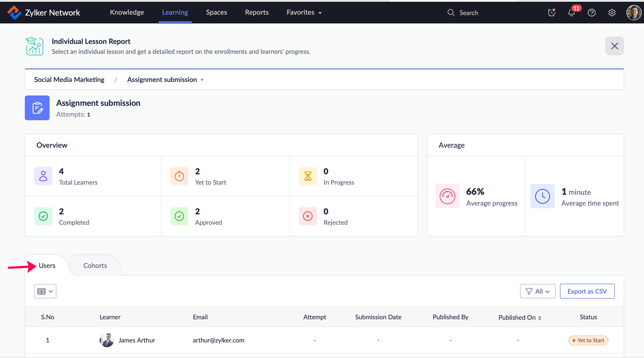This screenshot has height=358, width=644.
Task: Switch to the Cohorts tab
Action: (x=95, y=265)
